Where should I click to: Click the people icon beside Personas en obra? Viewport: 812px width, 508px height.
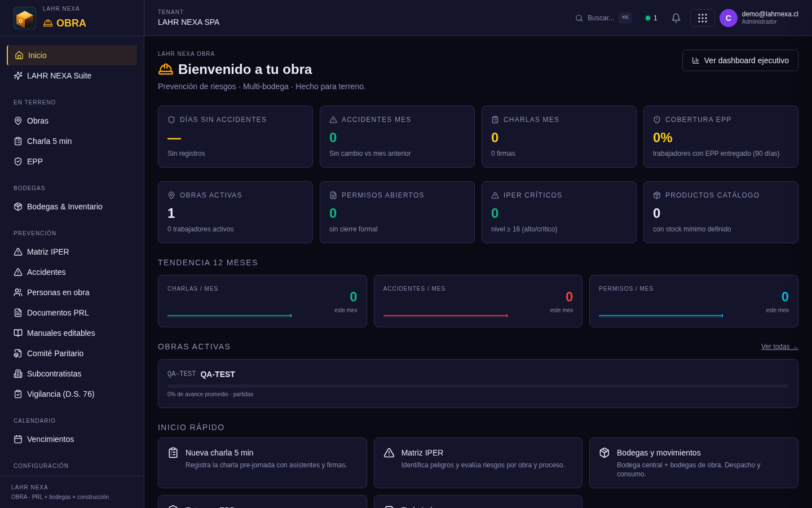point(18,292)
